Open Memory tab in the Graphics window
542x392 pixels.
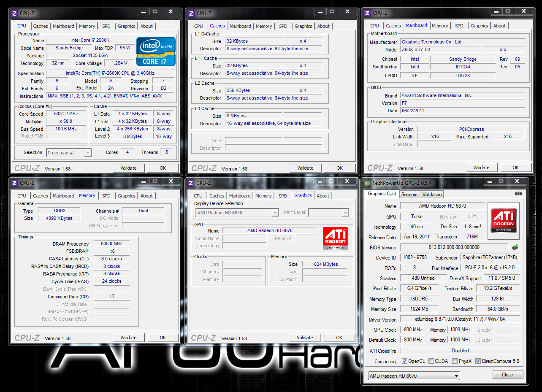click(x=263, y=196)
